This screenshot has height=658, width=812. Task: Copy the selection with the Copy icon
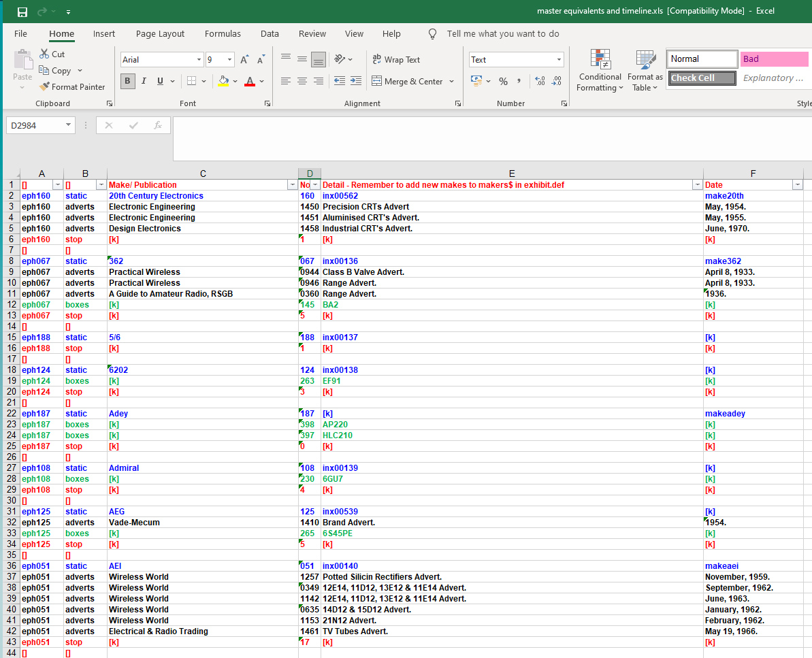(44, 70)
